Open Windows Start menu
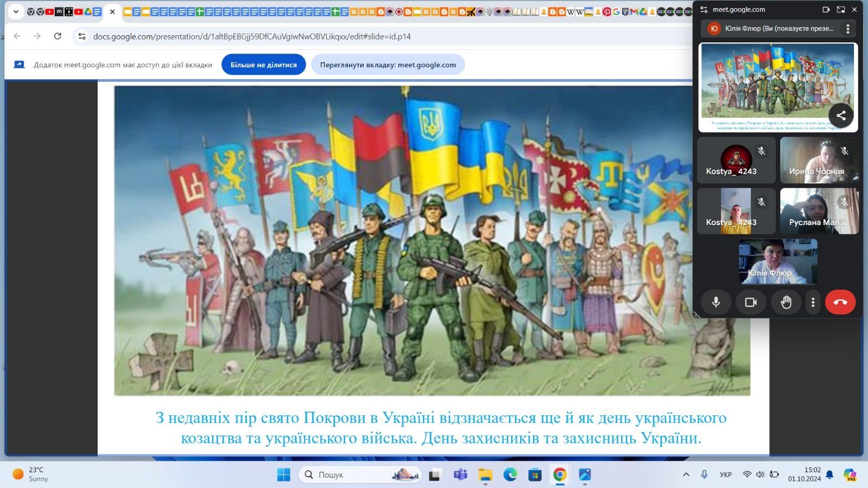The width and height of the screenshot is (868, 488). pyautogui.click(x=283, y=475)
